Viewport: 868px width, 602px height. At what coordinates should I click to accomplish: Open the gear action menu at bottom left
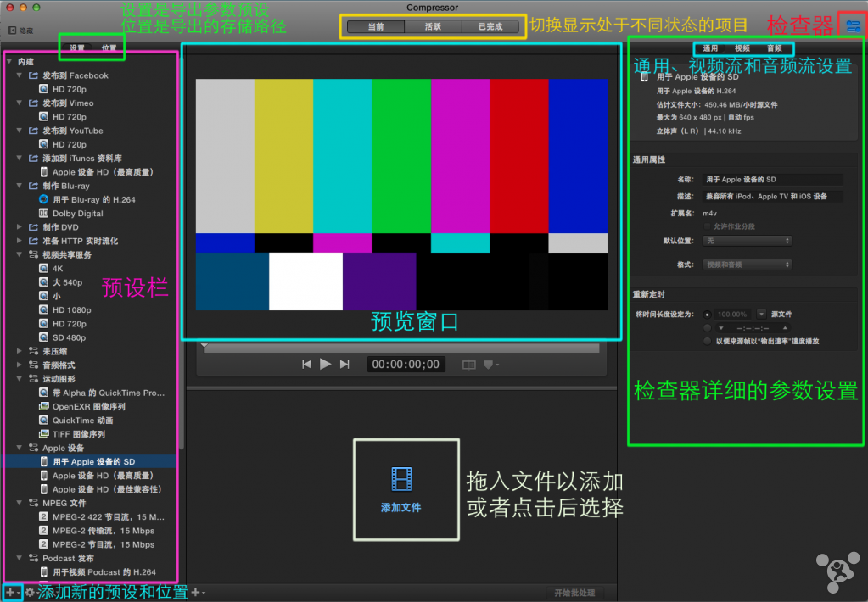tap(30, 592)
